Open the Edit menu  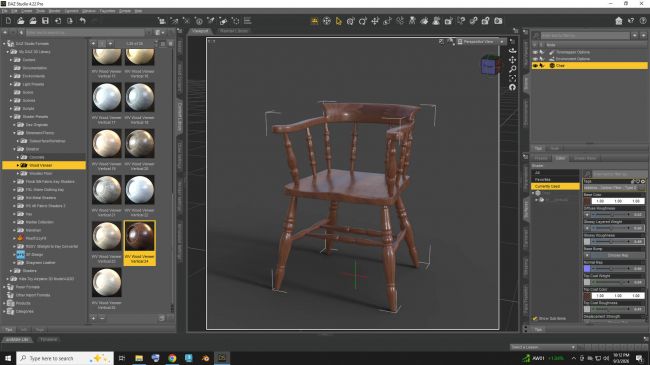[x=14, y=11]
